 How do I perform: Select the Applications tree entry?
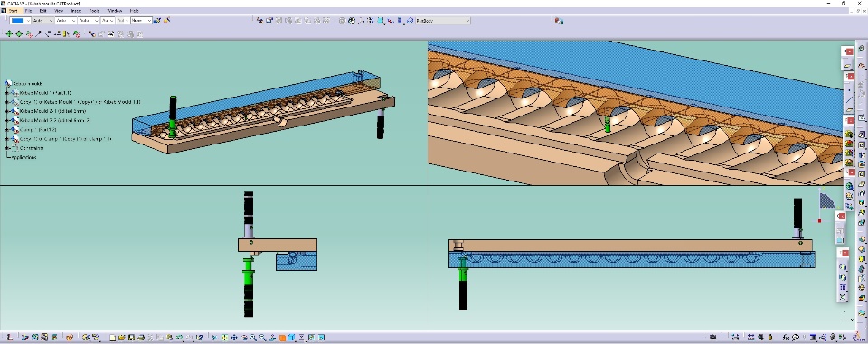point(24,157)
